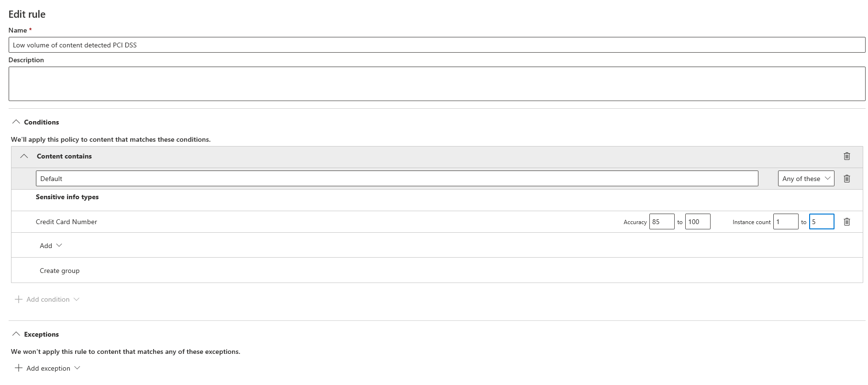Click the Create group link
The image size is (868, 385).
60,271
